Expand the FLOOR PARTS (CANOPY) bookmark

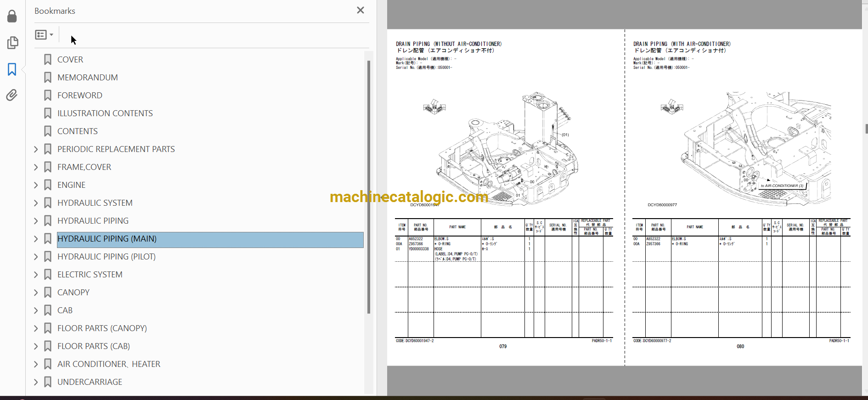pos(36,328)
